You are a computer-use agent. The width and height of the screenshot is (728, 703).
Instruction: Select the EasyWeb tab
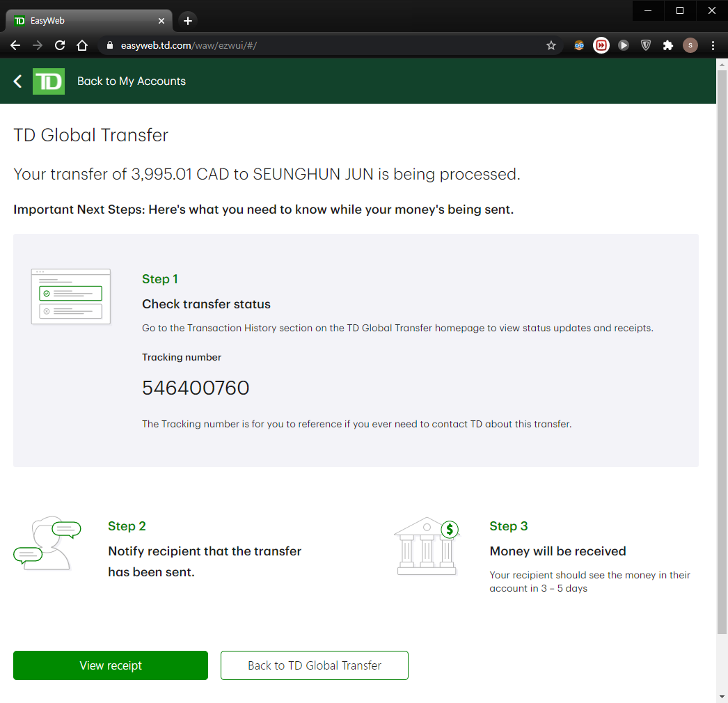88,21
